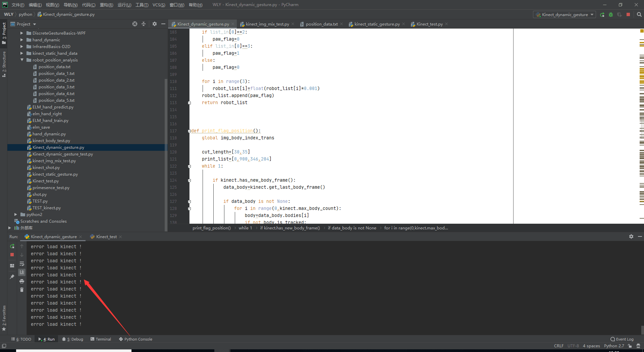This screenshot has height=352, width=644.
Task: Open Search Everywhere magnifier icon
Action: [x=639, y=14]
